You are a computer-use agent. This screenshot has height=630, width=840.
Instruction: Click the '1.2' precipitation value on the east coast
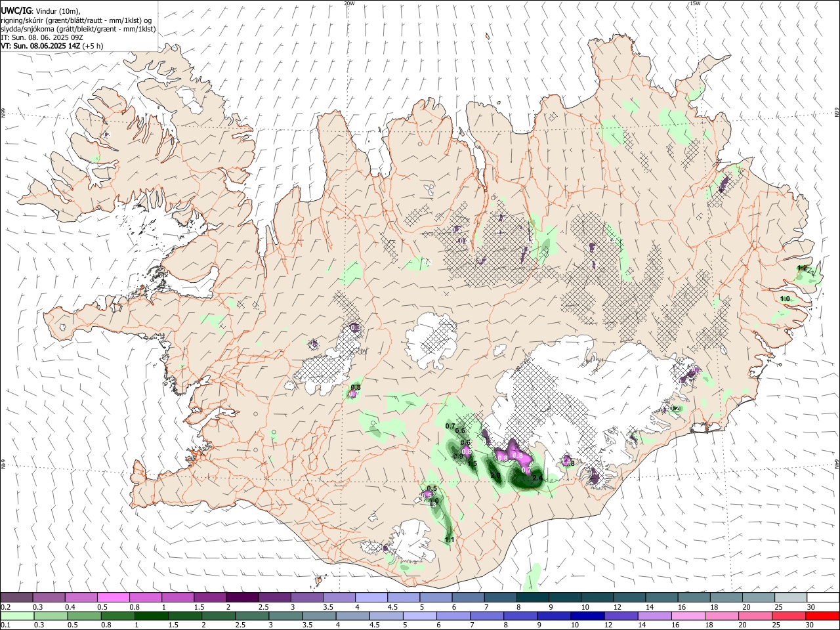coord(801,268)
